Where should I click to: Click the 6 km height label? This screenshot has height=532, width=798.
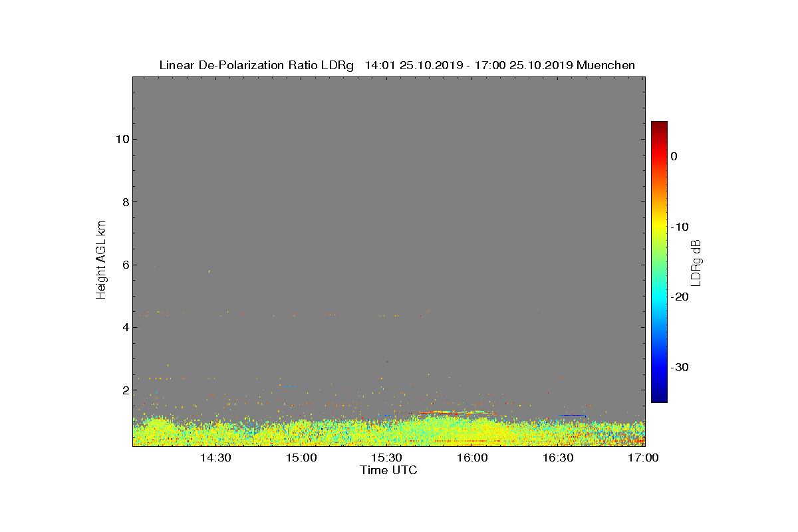(x=124, y=265)
